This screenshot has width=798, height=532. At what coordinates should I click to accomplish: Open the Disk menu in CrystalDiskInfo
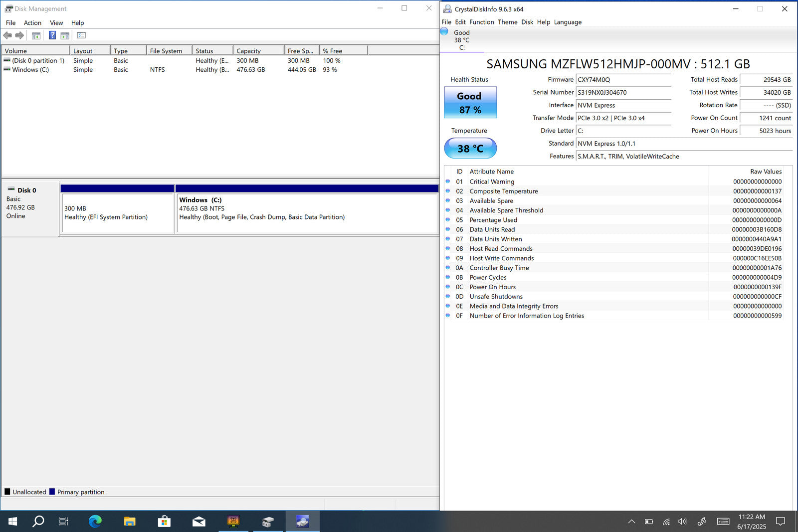[527, 22]
